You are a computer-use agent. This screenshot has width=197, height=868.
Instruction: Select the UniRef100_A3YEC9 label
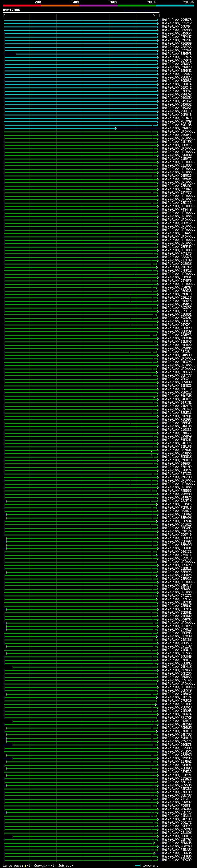(176, 772)
